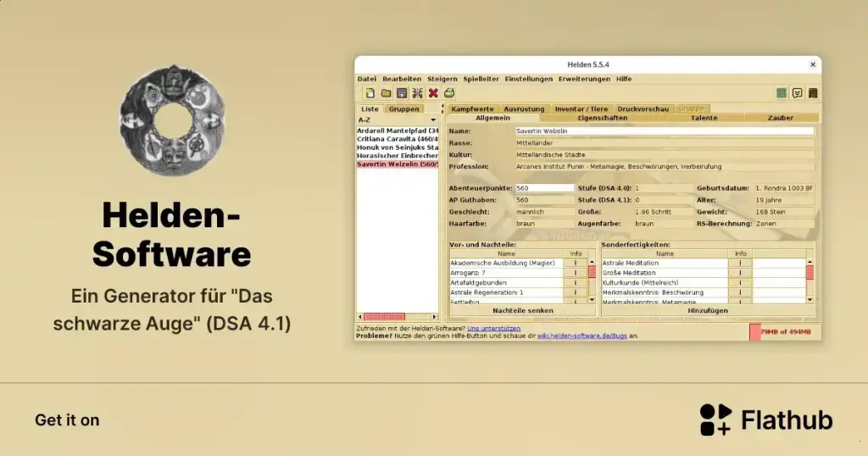Switch to the Druckvorschau tab

click(643, 109)
